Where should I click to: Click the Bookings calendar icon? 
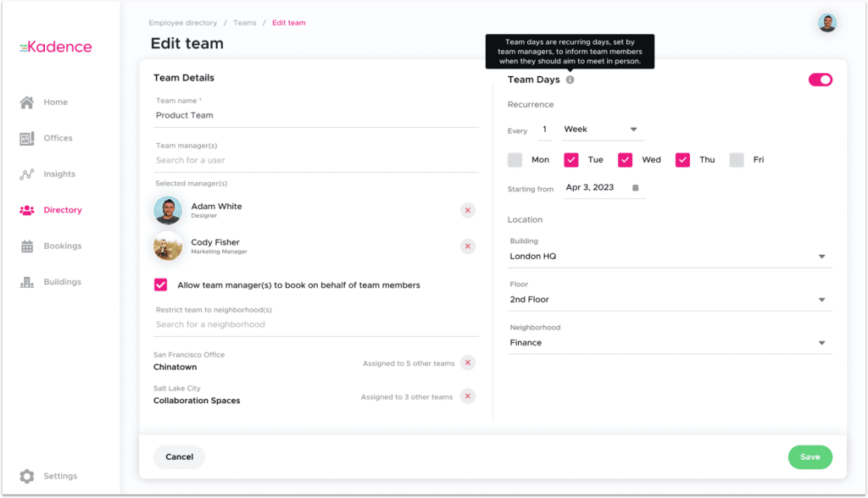pos(26,246)
